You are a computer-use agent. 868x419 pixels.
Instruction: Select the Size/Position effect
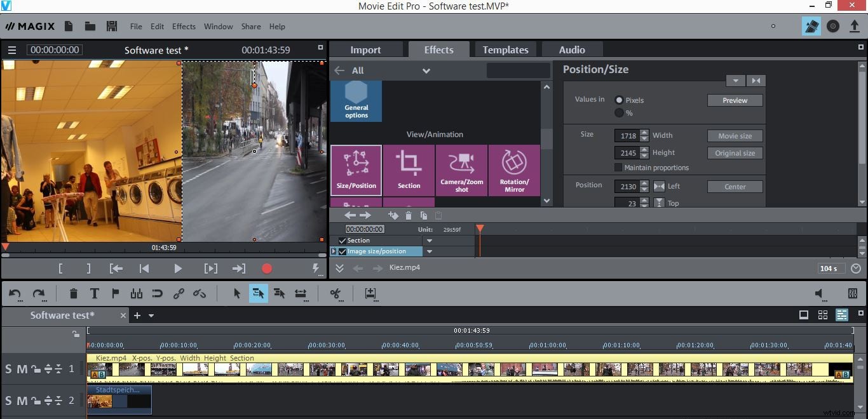[x=356, y=170]
